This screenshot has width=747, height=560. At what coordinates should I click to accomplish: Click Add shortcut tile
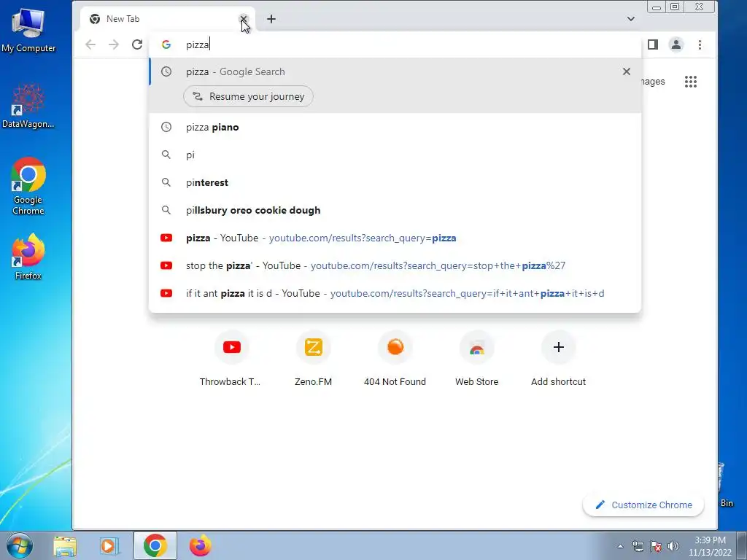(558, 359)
